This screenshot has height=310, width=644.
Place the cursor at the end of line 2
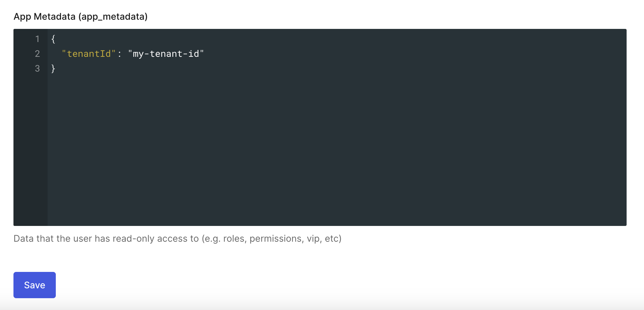tap(205, 54)
